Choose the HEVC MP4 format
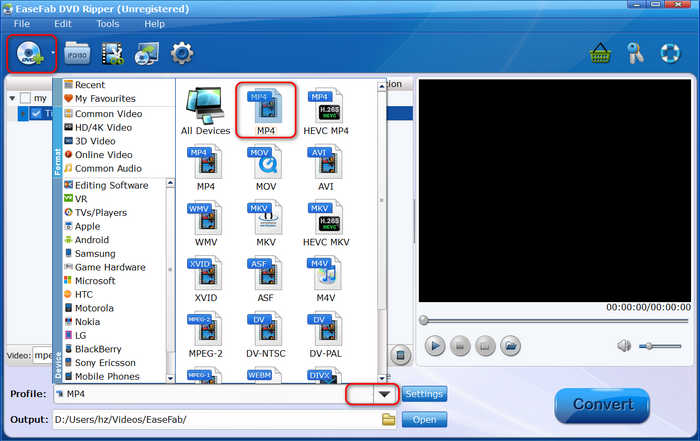 tap(326, 111)
